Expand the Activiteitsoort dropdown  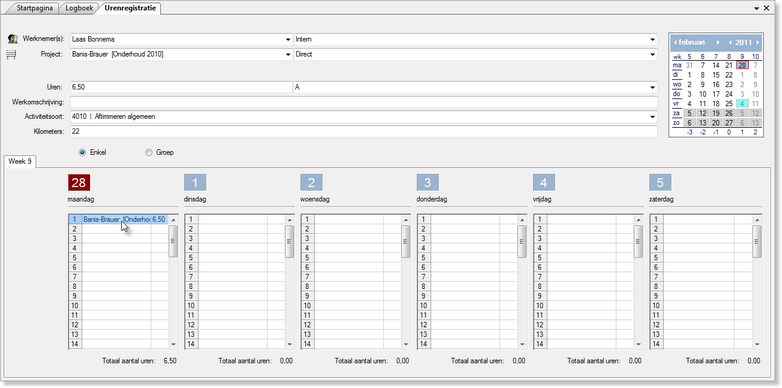coord(653,117)
